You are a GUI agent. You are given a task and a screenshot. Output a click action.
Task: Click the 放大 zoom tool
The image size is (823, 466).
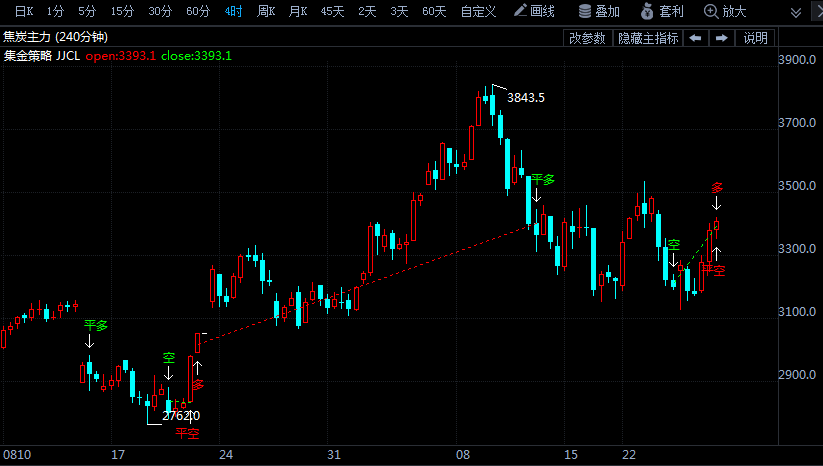pos(725,11)
